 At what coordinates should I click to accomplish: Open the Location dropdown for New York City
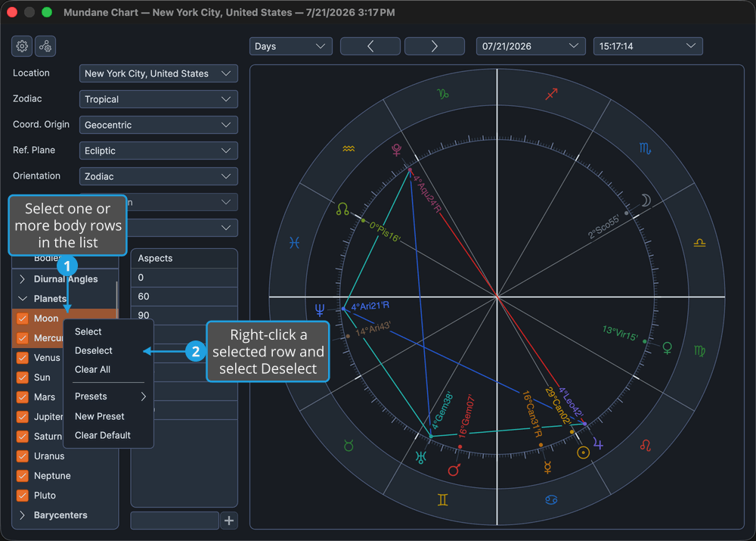coord(158,73)
